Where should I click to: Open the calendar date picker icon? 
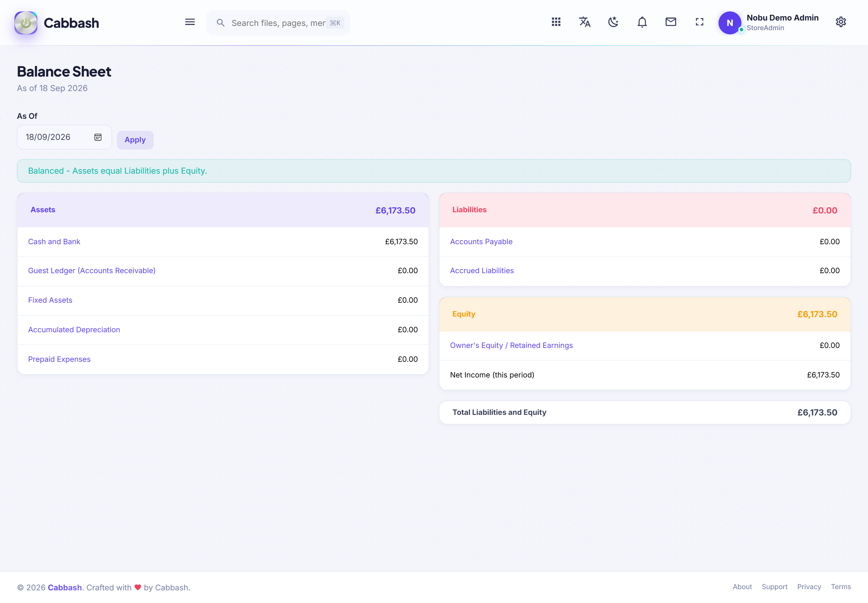click(98, 137)
